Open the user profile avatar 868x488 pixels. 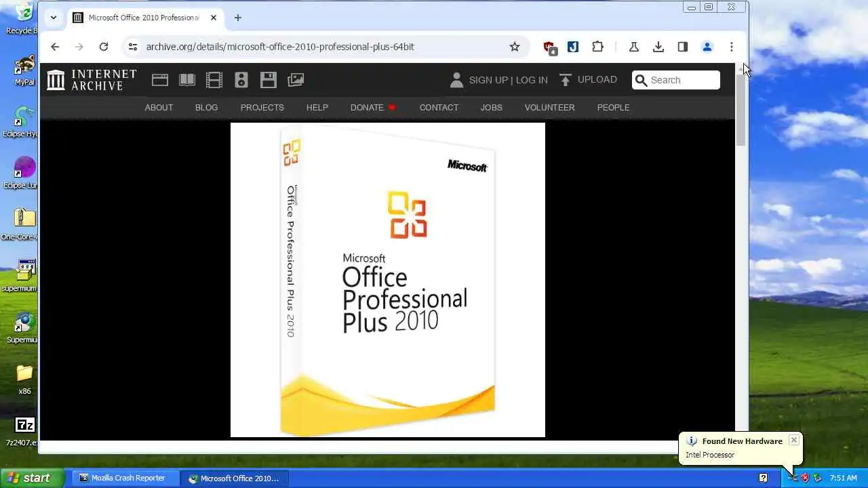tap(707, 47)
